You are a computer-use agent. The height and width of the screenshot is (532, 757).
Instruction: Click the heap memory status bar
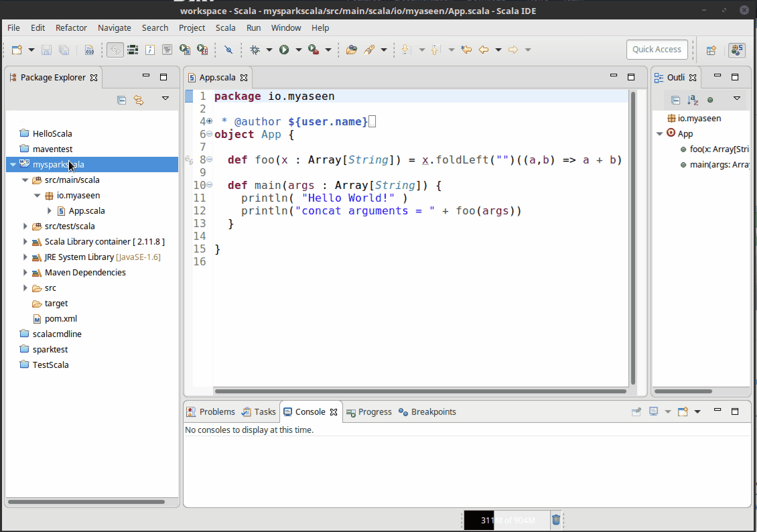[506, 520]
